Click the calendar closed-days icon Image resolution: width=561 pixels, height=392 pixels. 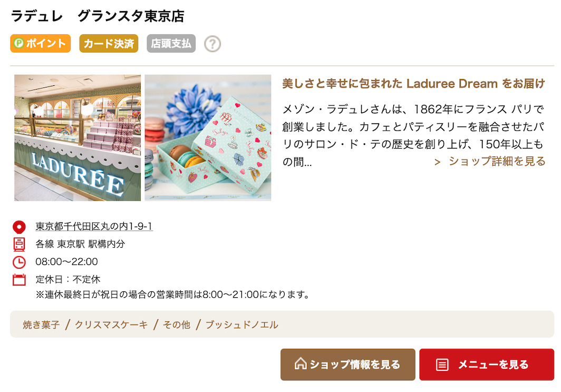tap(20, 280)
